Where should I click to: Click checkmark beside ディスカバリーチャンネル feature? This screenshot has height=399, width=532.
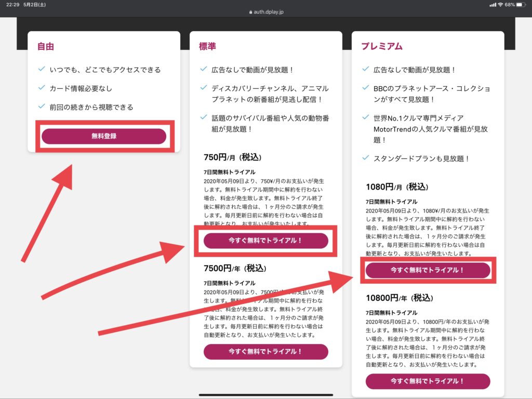coord(204,88)
